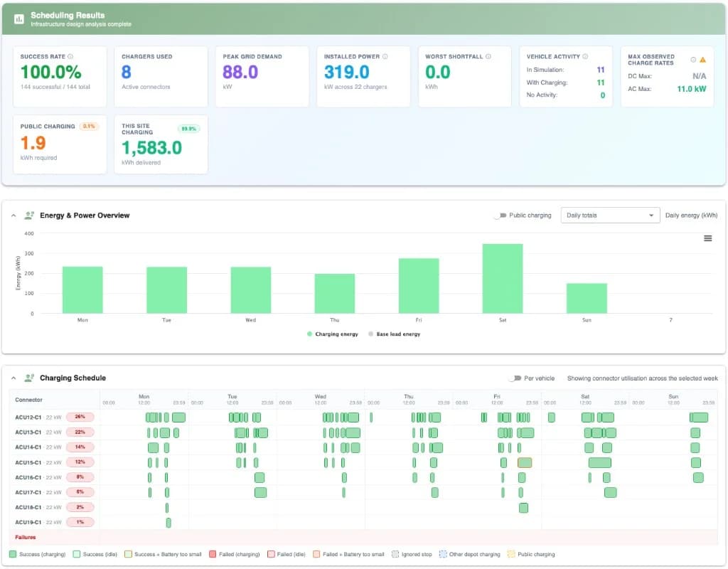Viewport: 728px width, 569px height.
Task: Open the Vehicle Activity info icon
Action: [585, 56]
